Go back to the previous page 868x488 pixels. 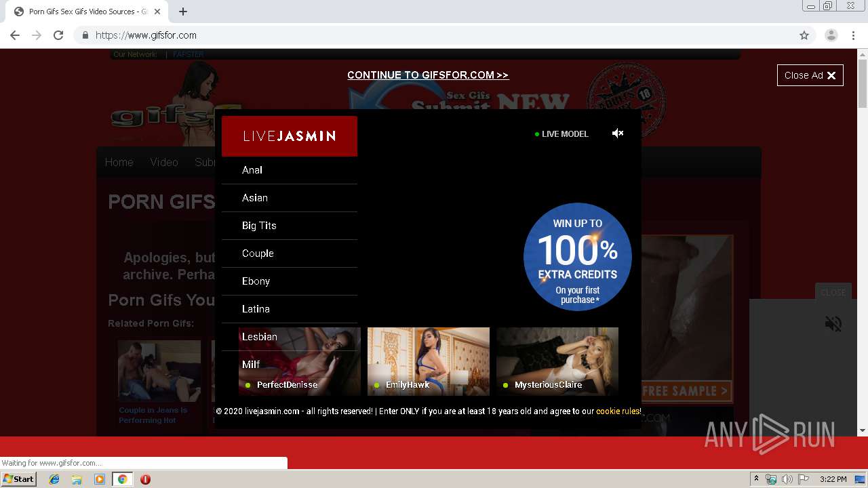[x=15, y=35]
